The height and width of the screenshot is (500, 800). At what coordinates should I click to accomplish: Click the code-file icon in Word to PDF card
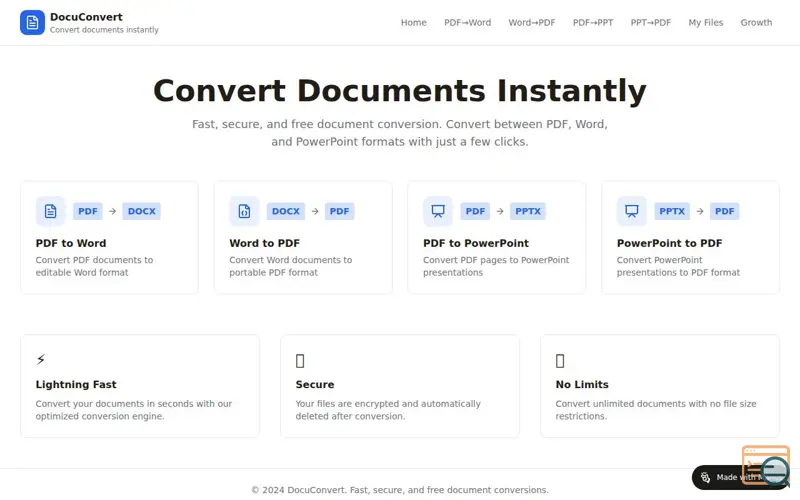click(244, 211)
